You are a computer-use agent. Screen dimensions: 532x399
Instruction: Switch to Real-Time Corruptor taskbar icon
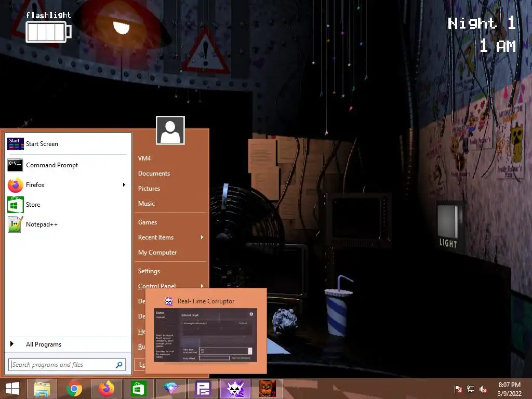235,389
